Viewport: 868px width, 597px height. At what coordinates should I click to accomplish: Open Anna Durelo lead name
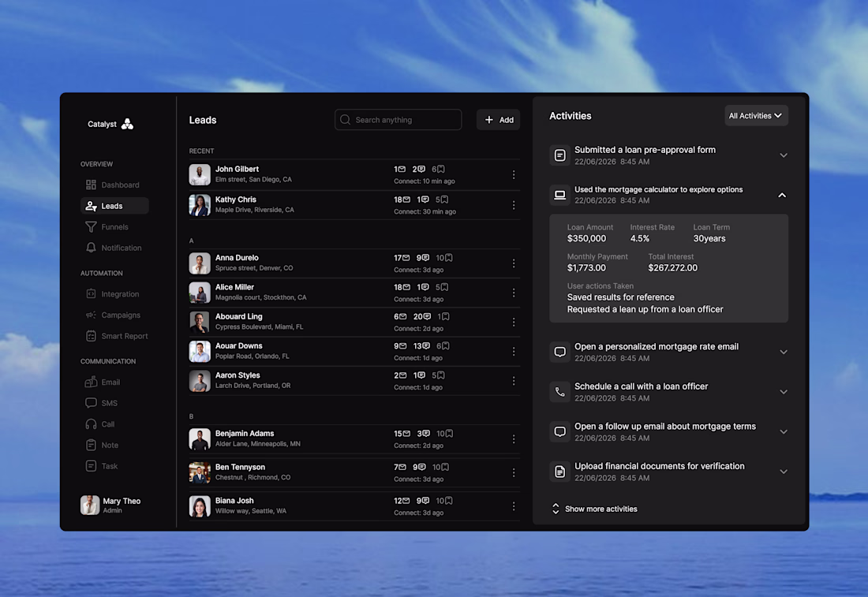click(237, 257)
